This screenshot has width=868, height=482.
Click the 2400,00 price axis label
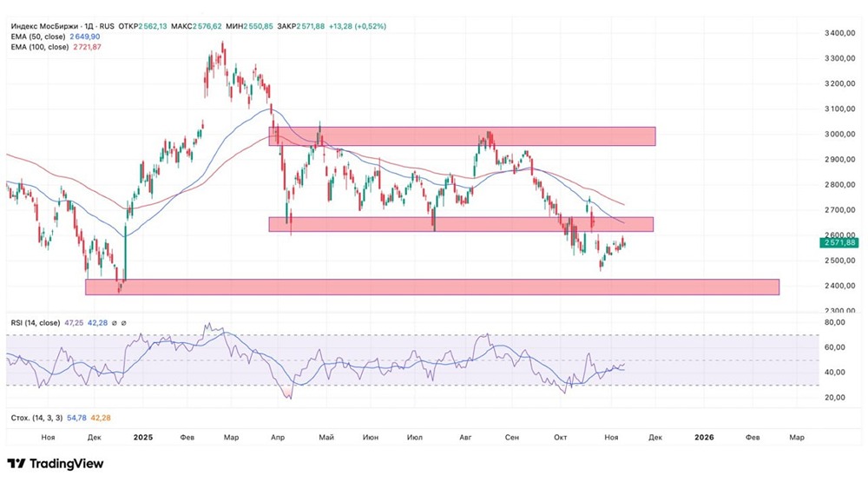pos(839,286)
